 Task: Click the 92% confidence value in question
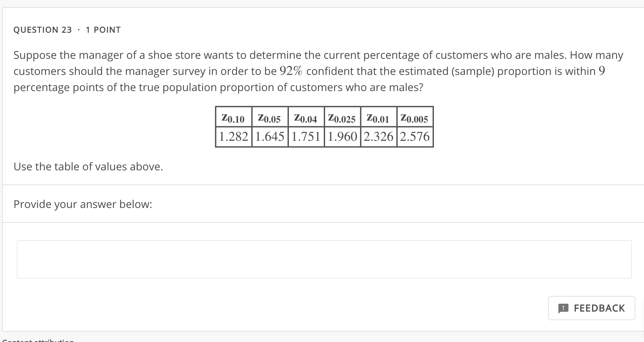[291, 71]
